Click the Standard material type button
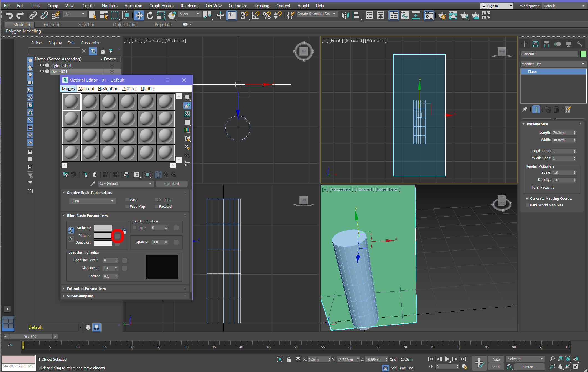 pyautogui.click(x=171, y=184)
